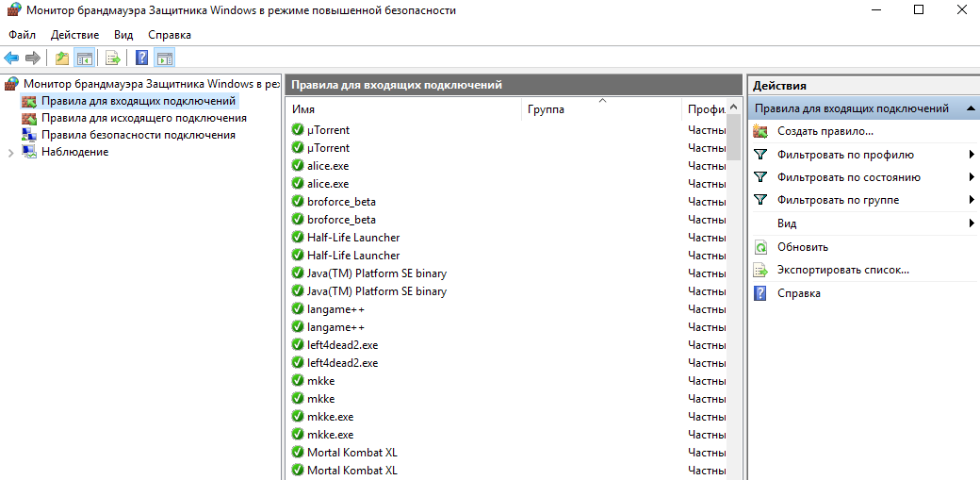Click Обновить action
This screenshot has height=480, width=980.
pyautogui.click(x=803, y=247)
